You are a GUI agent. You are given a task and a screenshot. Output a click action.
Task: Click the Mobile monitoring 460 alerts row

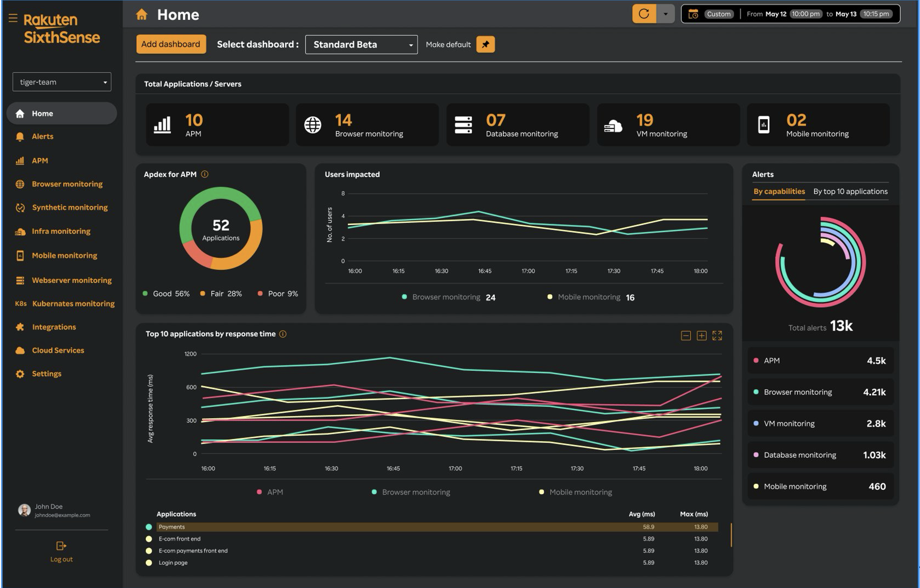pos(820,486)
